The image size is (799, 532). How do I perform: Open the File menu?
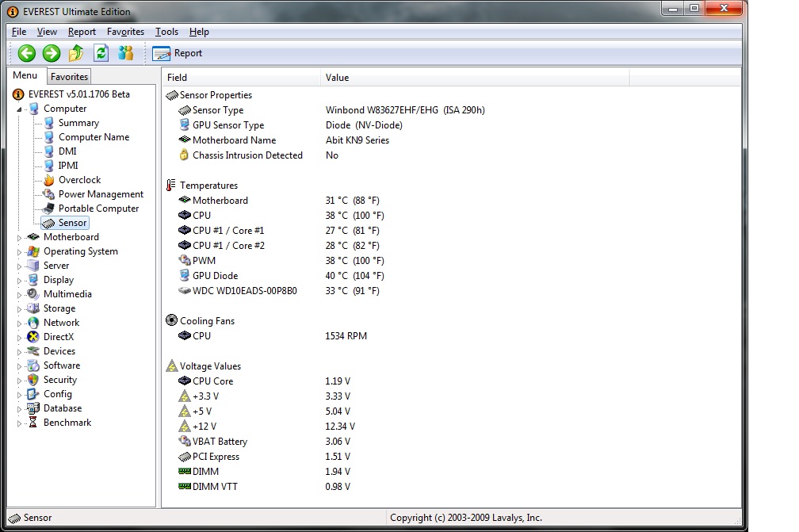point(19,32)
